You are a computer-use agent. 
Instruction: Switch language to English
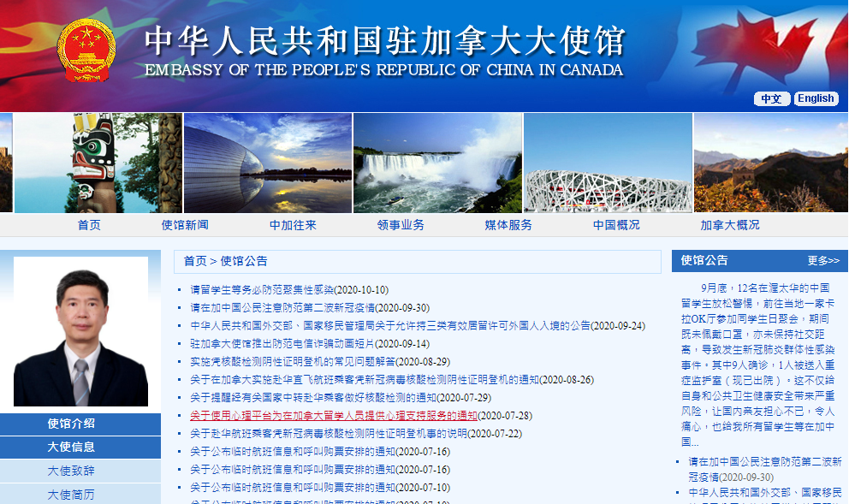[816, 98]
